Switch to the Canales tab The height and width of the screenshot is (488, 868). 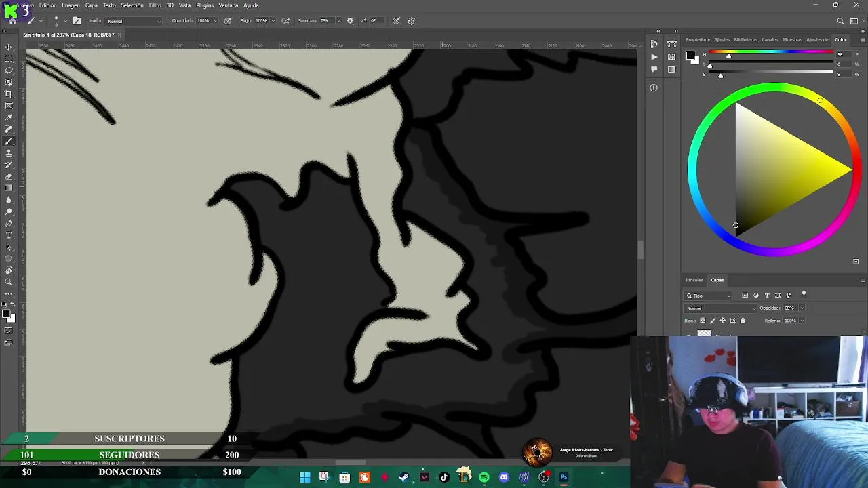770,39
